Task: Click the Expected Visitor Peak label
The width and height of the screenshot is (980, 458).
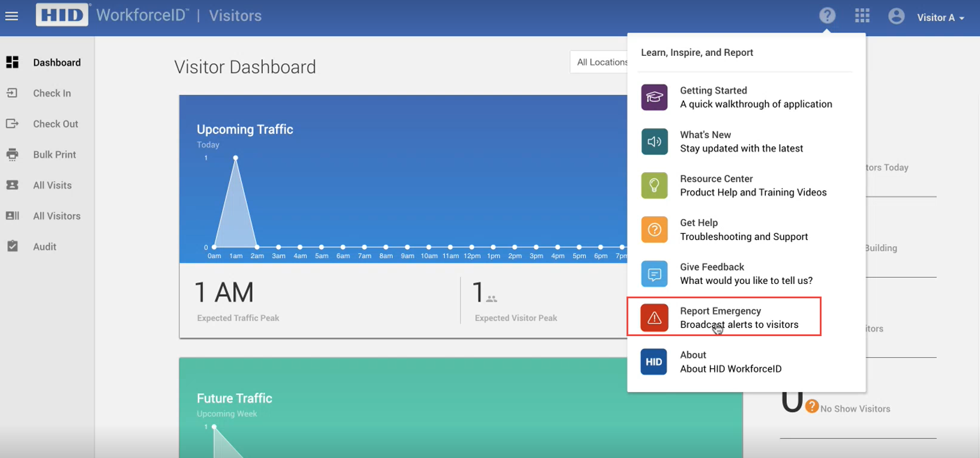Action: [x=516, y=318]
